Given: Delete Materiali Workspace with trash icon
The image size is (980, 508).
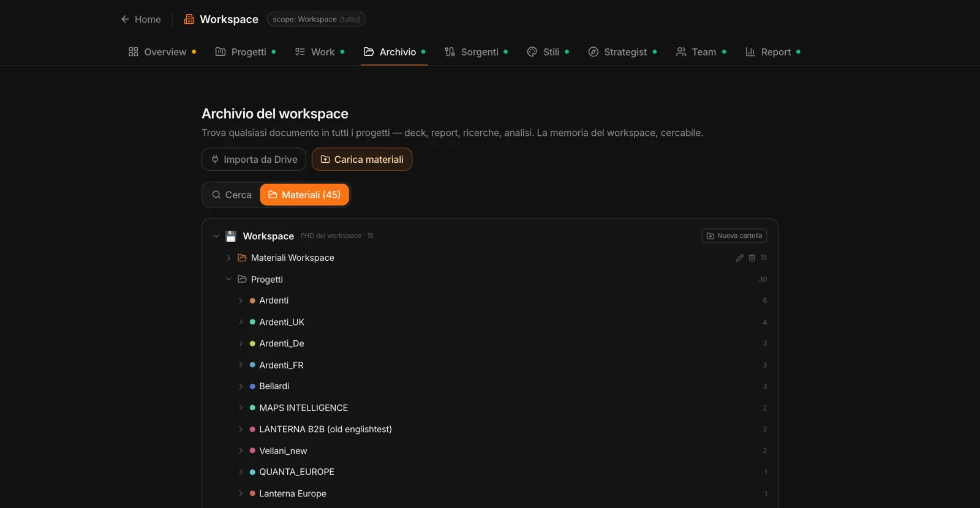Looking at the screenshot, I should point(752,258).
